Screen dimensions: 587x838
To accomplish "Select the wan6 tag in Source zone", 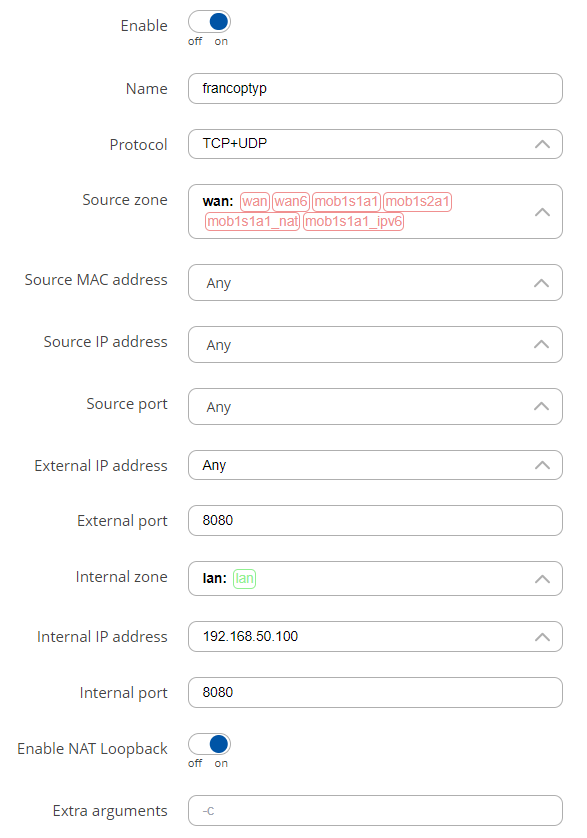I will [291, 201].
